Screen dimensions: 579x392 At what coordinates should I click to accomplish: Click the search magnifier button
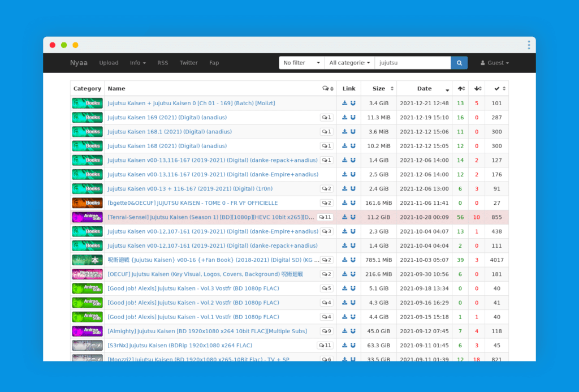tap(459, 63)
